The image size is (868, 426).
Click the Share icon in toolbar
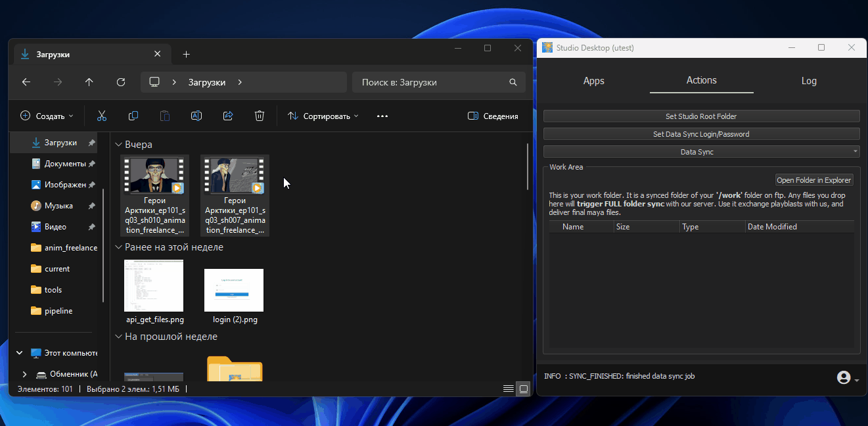pos(228,116)
